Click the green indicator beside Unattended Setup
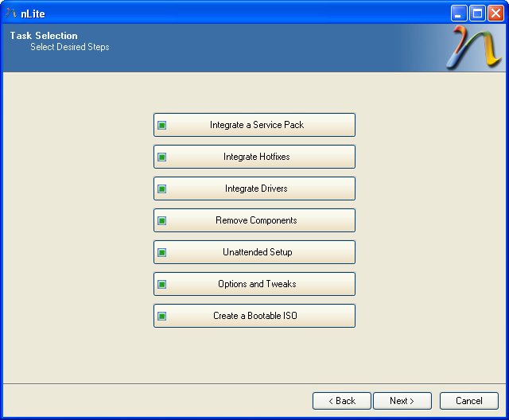Screen dimensions: 509x420 coord(162,252)
